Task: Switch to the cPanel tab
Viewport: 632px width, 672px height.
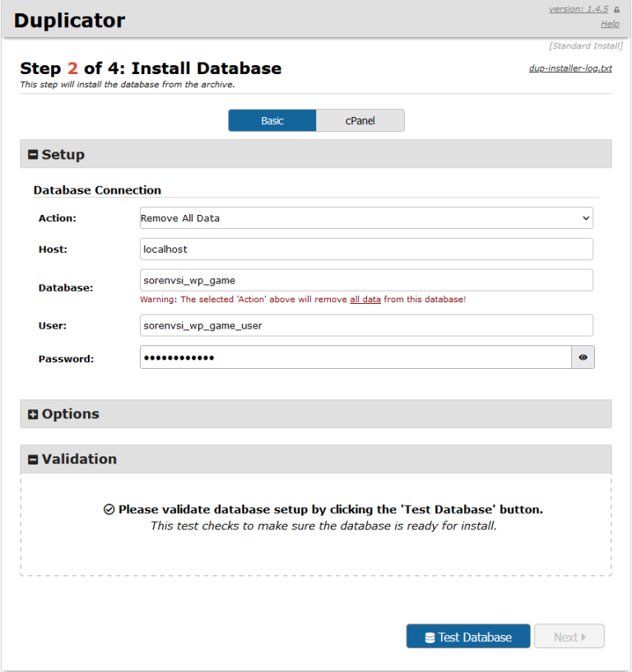Action: click(x=360, y=121)
